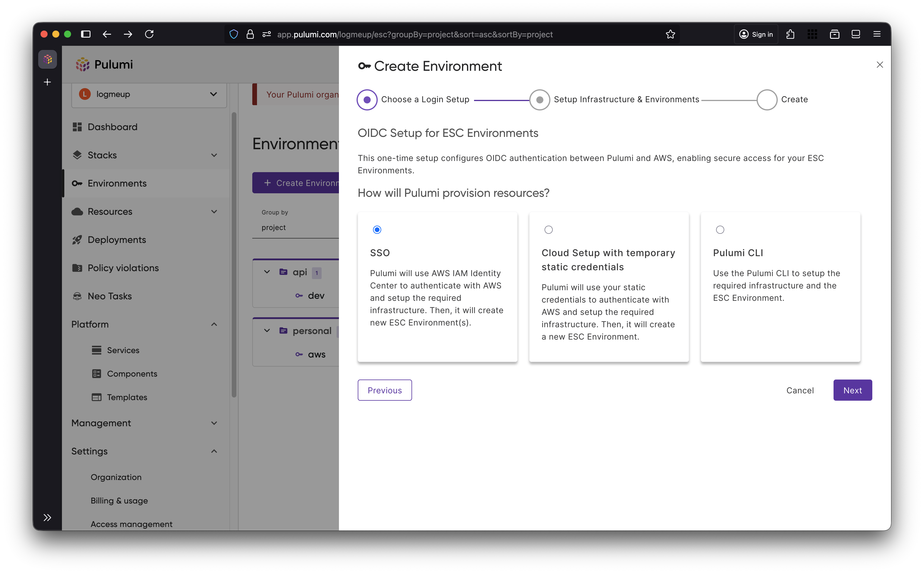Go to Policy violations menu item
Screen dimensions: 924x574
(x=123, y=268)
